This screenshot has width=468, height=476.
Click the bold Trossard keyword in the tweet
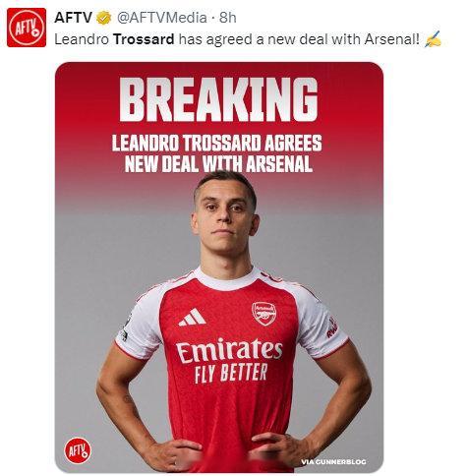[144, 39]
